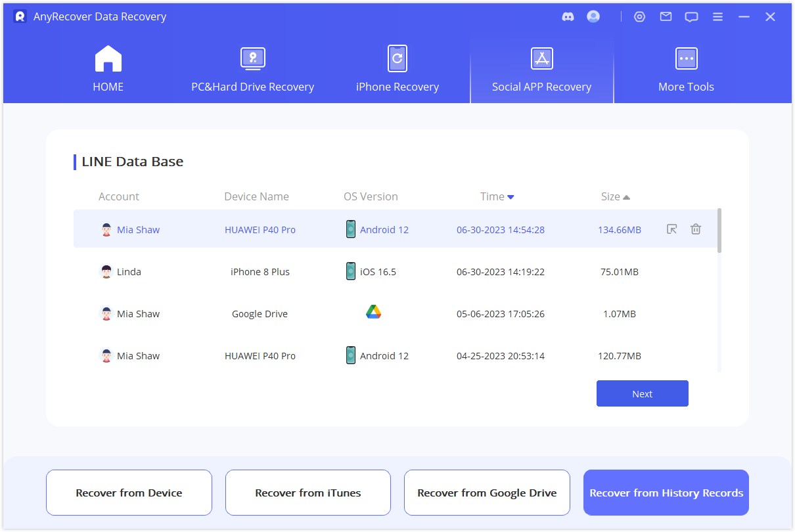
Task: Open More Tools
Action: [686, 68]
